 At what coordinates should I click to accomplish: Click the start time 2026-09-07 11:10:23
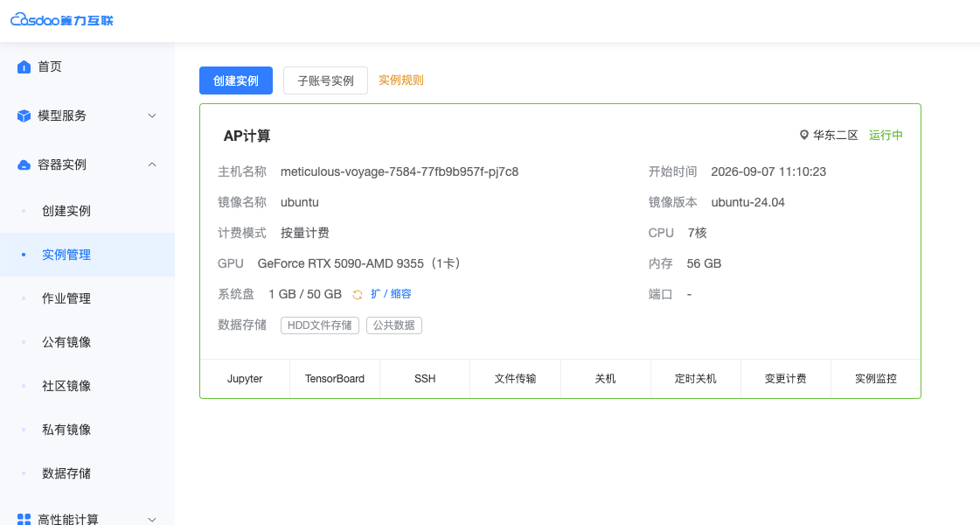768,171
